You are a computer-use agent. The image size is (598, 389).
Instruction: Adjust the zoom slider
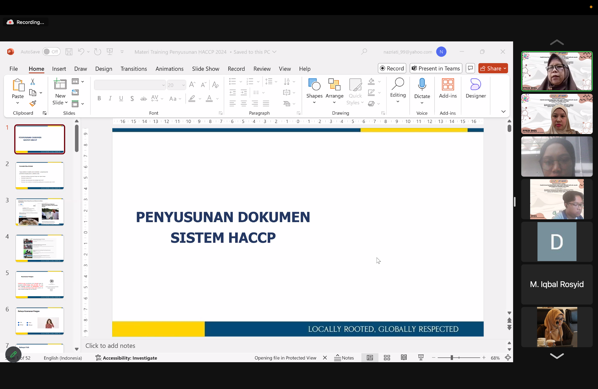pyautogui.click(x=452, y=357)
